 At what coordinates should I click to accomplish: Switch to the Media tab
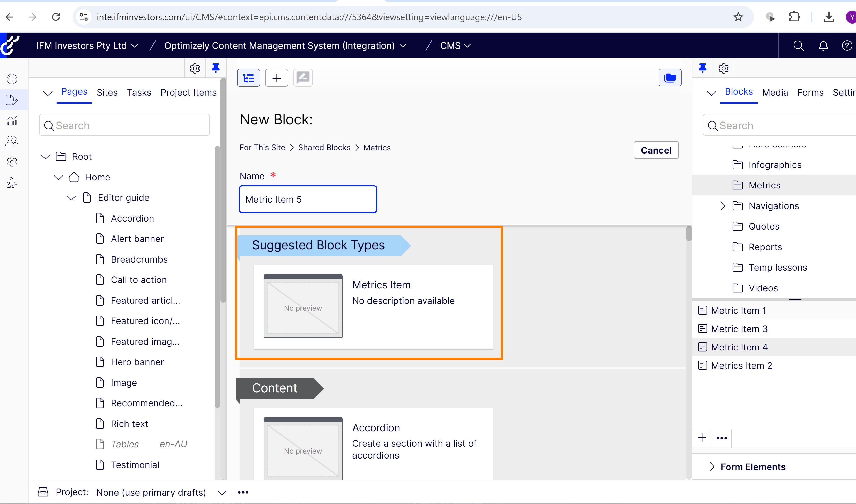(775, 92)
